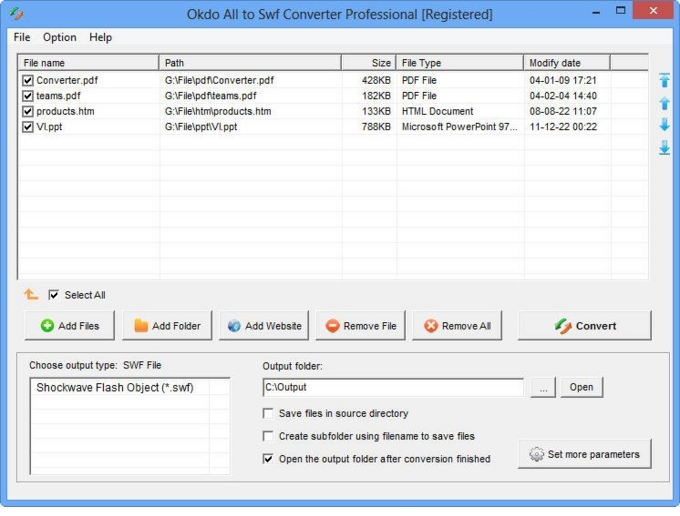Image resolution: width=680 pixels, height=516 pixels.
Task: Click the Microsoft PowerPoint 97... type cell
Action: coord(459,127)
